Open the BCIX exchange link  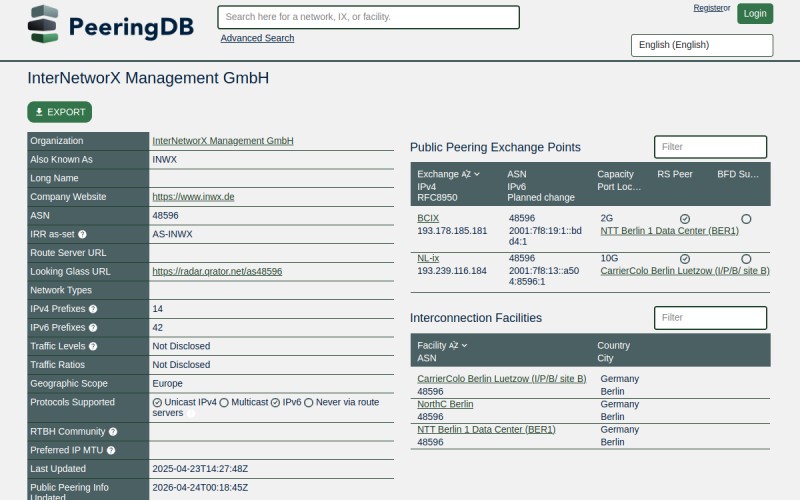pos(428,218)
